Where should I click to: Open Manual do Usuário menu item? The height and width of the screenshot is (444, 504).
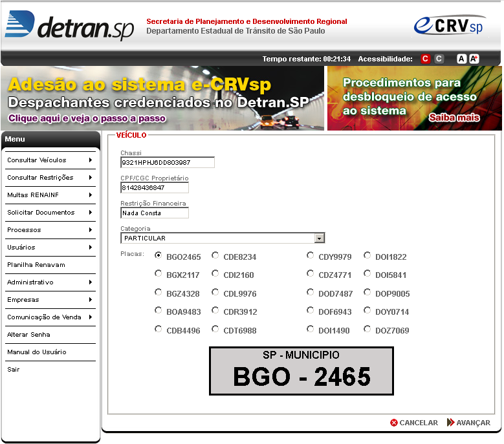pyautogui.click(x=50, y=352)
